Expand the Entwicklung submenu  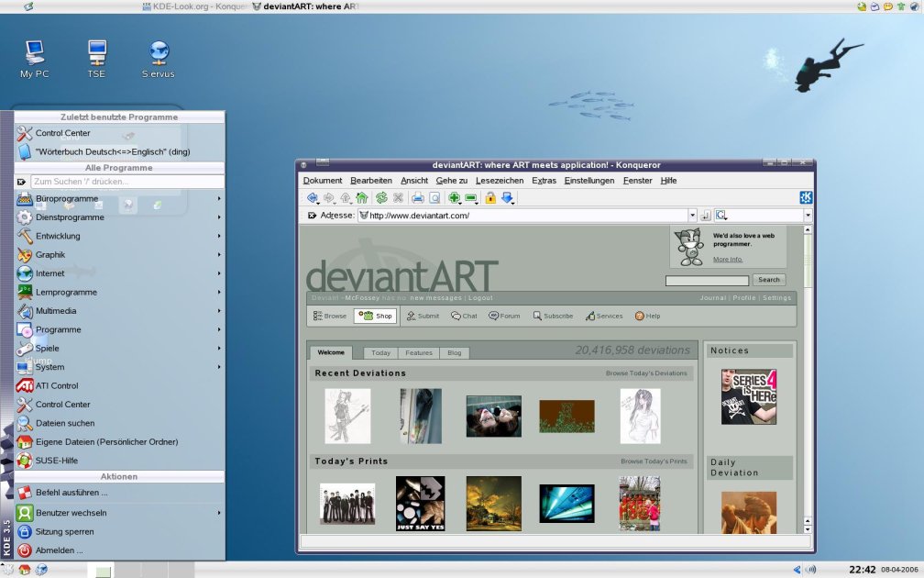[x=119, y=236]
